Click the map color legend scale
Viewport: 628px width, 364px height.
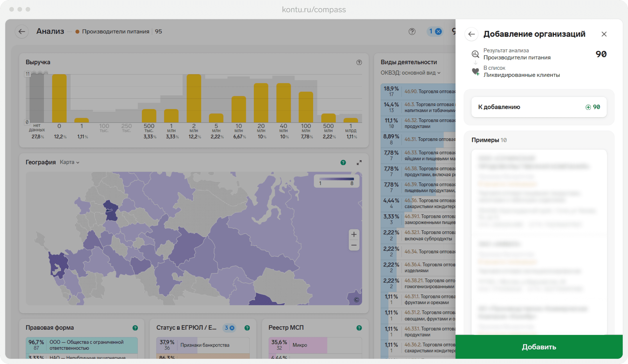coord(336,181)
